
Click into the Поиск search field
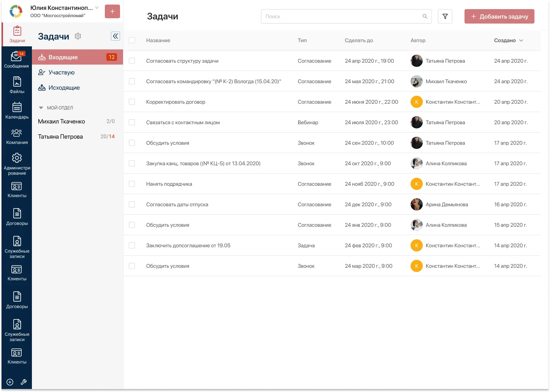pos(346,16)
